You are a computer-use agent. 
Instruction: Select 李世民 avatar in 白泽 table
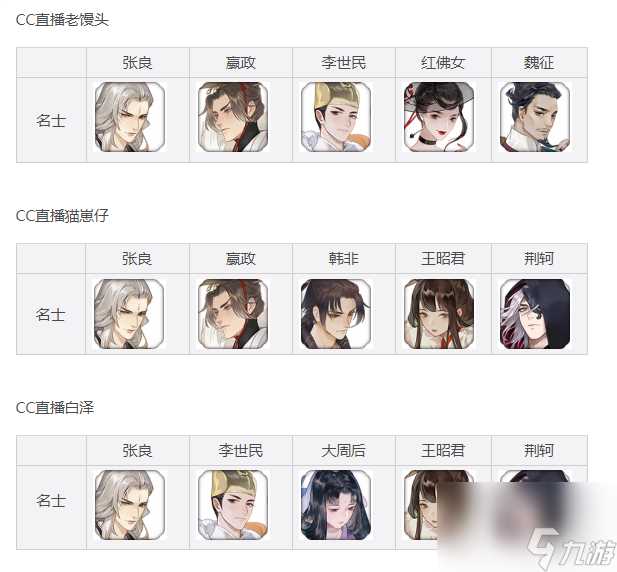tap(233, 505)
